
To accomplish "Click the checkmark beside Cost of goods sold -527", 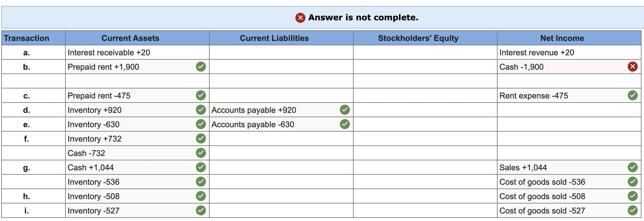I will point(632,210).
